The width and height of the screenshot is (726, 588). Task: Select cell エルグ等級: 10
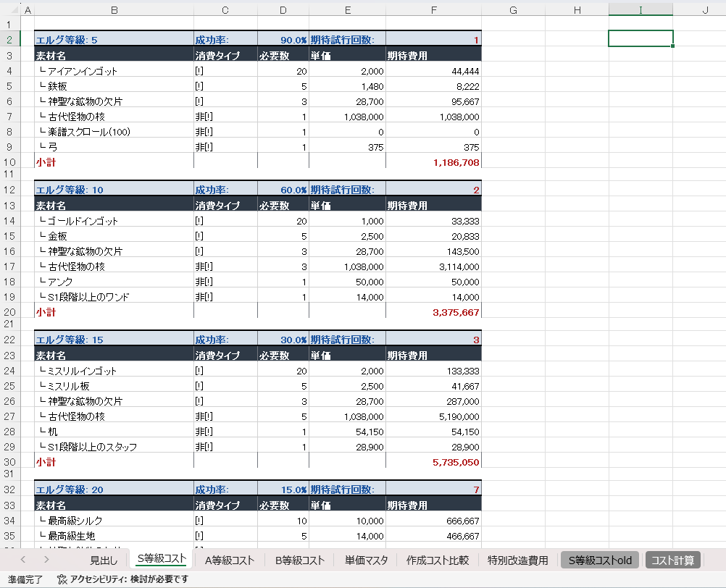pos(114,190)
